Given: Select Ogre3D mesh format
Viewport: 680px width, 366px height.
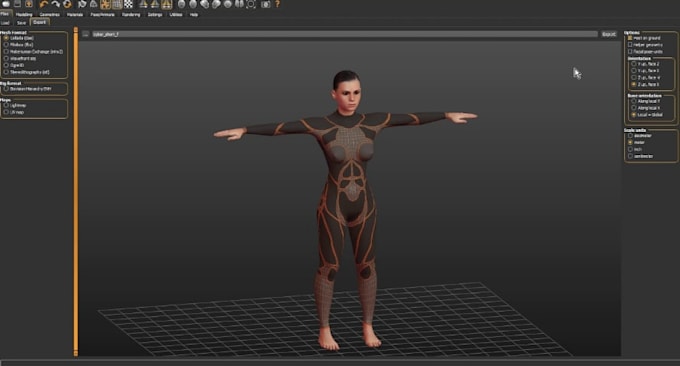Looking at the screenshot, I should (x=14, y=65).
